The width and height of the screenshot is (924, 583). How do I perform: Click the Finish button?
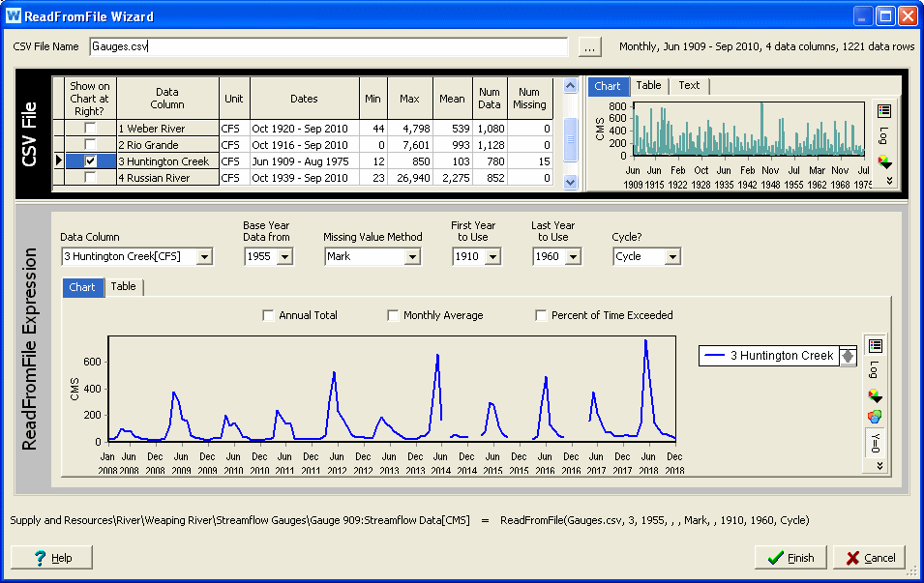click(790, 558)
